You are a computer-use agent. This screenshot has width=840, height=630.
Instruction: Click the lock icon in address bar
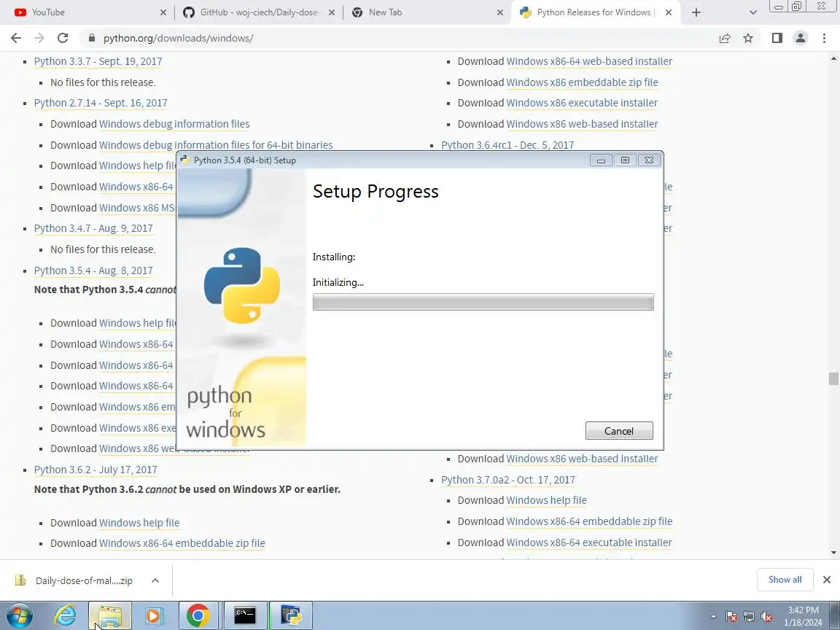coord(92,38)
